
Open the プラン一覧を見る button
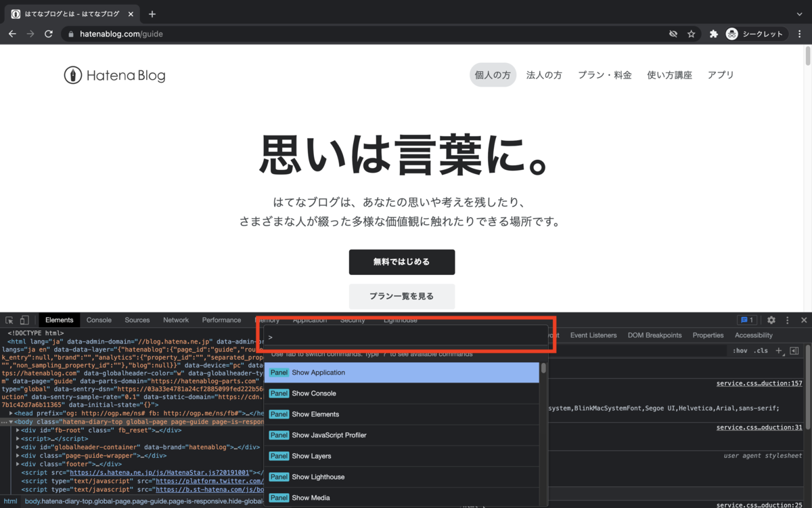tap(401, 297)
